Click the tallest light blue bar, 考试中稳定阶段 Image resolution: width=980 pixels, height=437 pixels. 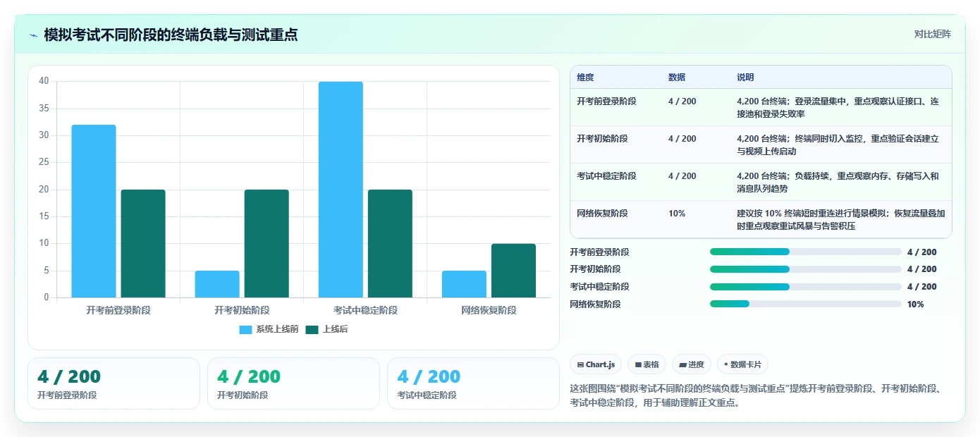(x=341, y=190)
